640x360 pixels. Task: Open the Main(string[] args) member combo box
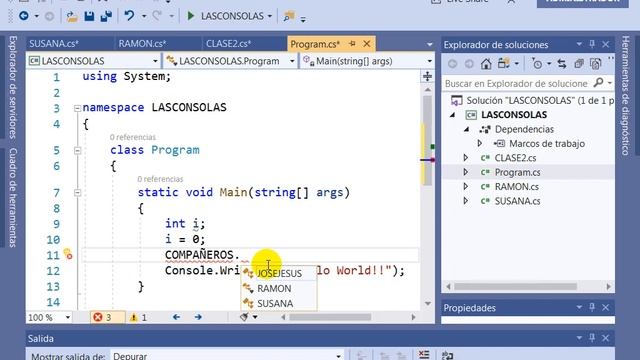pos(367,61)
